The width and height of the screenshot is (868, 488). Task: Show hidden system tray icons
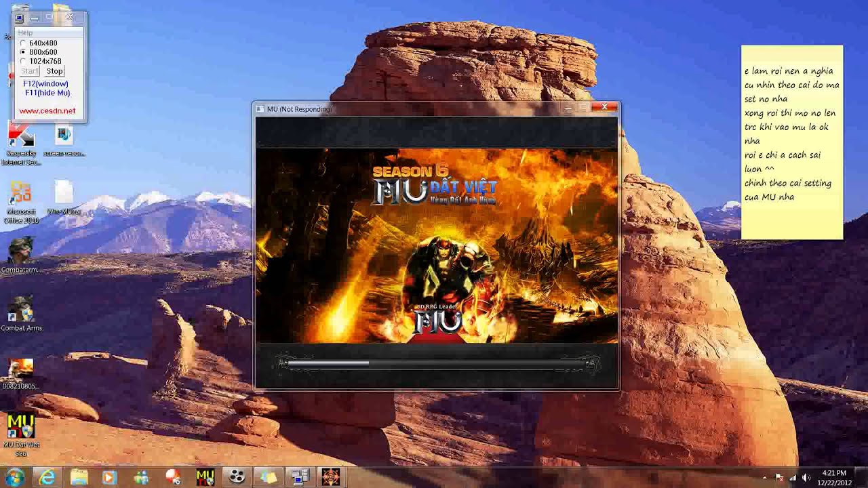(x=765, y=478)
